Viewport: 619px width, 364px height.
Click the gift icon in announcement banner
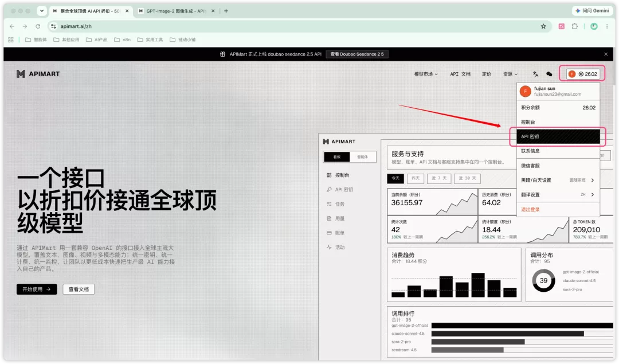[222, 54]
